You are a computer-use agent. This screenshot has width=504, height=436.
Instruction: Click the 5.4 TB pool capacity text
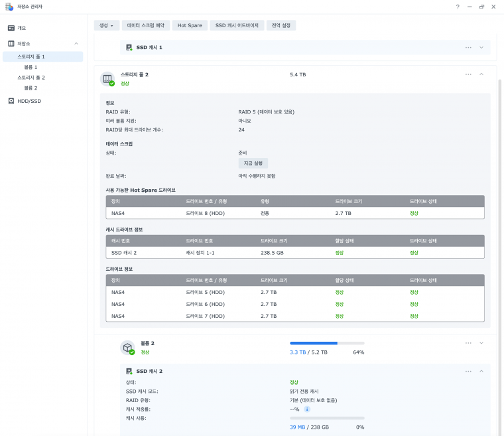[x=298, y=74]
